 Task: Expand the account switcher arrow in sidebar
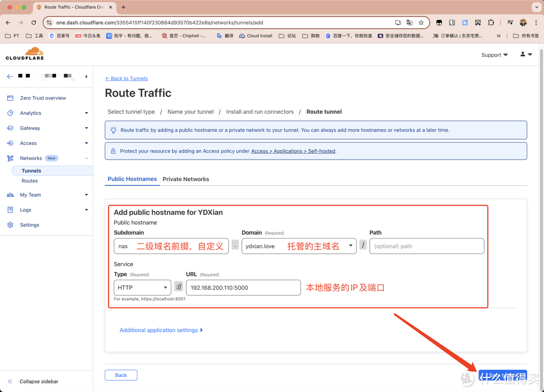point(87,76)
